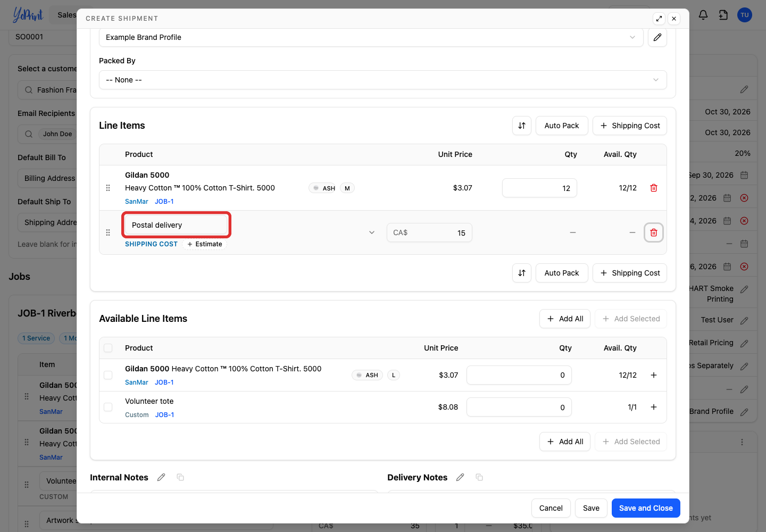This screenshot has width=766, height=532.
Task: Copy Internal Notes using copy icon
Action: 180,477
